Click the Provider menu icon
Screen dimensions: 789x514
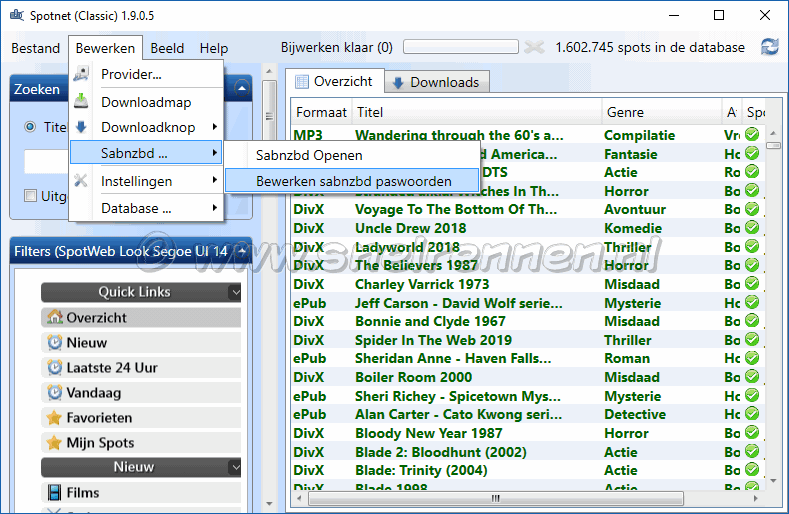81,74
